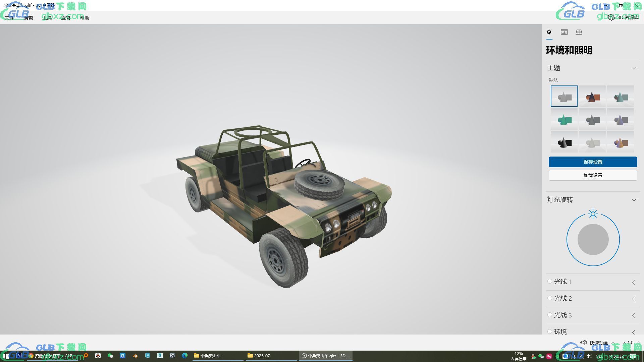
Task: Click the sun handle on the light rotation dial
Action: (593, 214)
